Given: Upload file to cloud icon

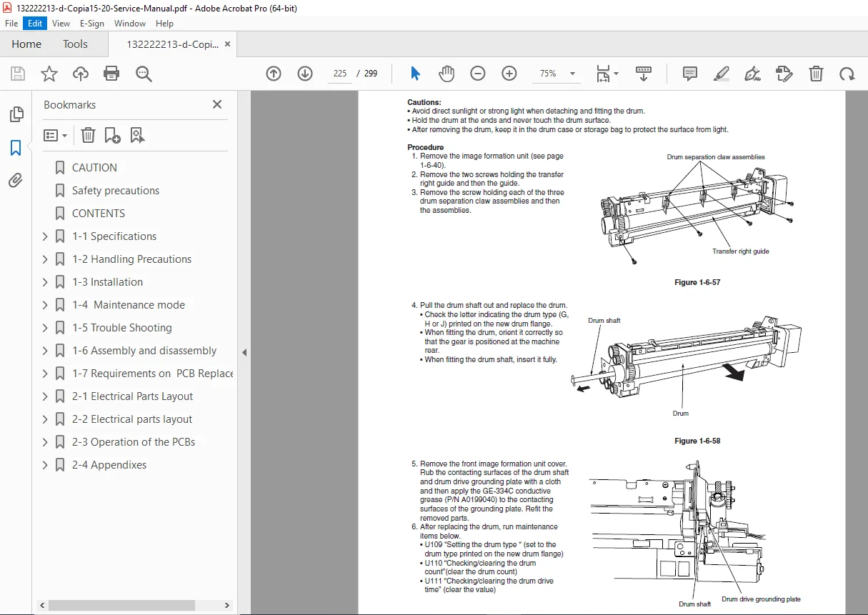Looking at the screenshot, I should (81, 74).
